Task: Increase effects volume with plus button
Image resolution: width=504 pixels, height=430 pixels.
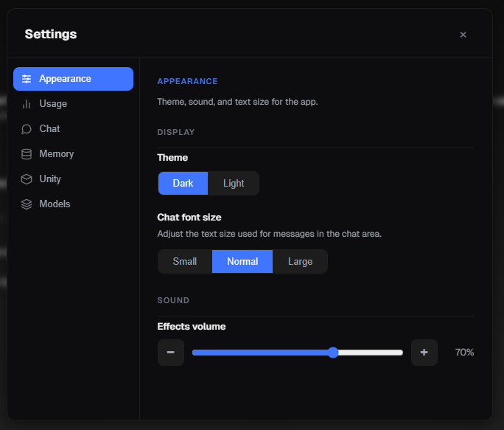Action: click(x=424, y=353)
